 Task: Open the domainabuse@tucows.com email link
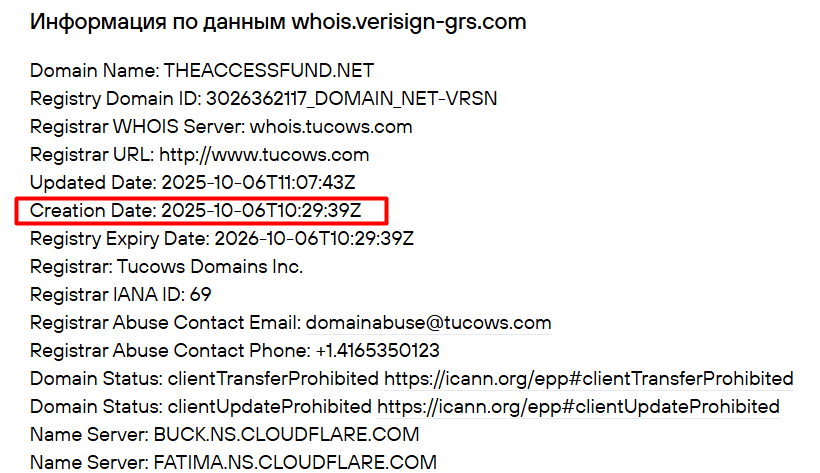(x=428, y=323)
